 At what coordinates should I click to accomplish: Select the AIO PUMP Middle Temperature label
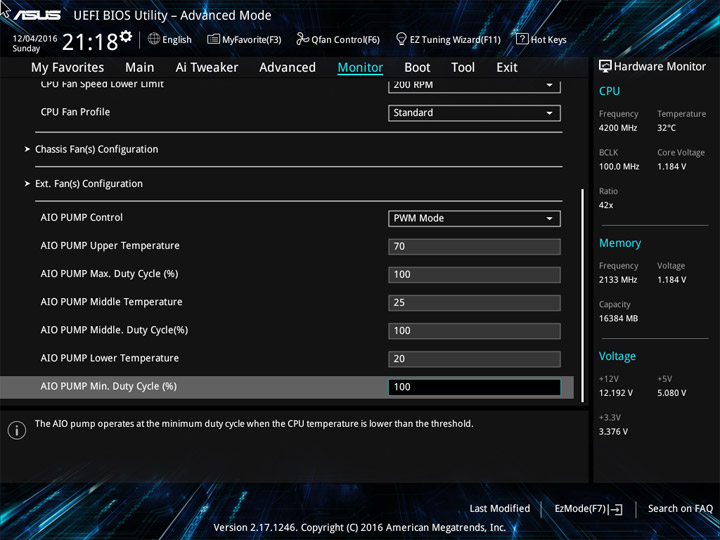point(112,302)
